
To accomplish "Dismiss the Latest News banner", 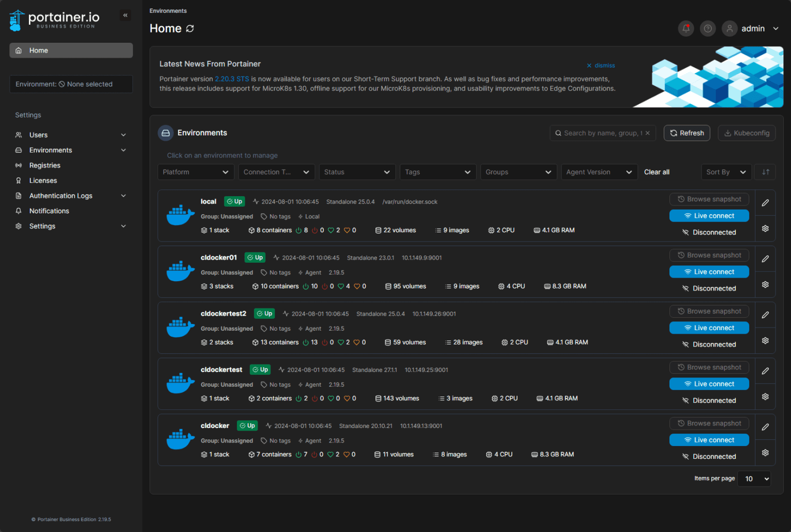I will pos(600,65).
